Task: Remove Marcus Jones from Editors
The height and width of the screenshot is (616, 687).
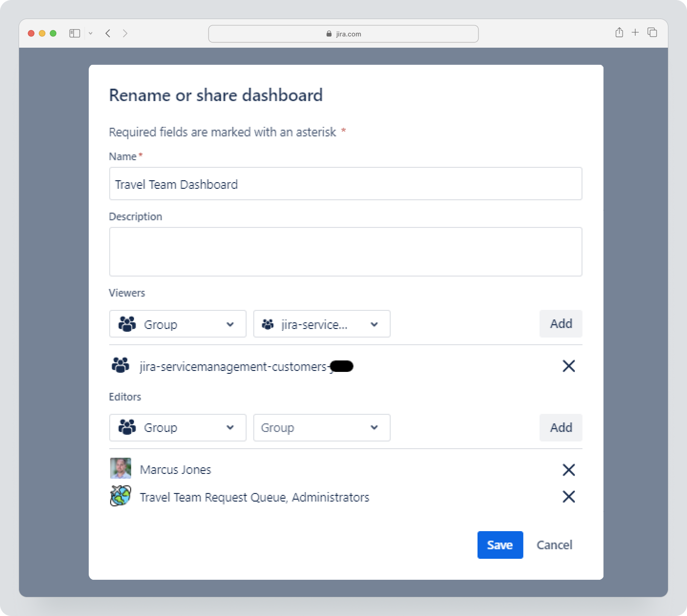Action: (x=569, y=470)
